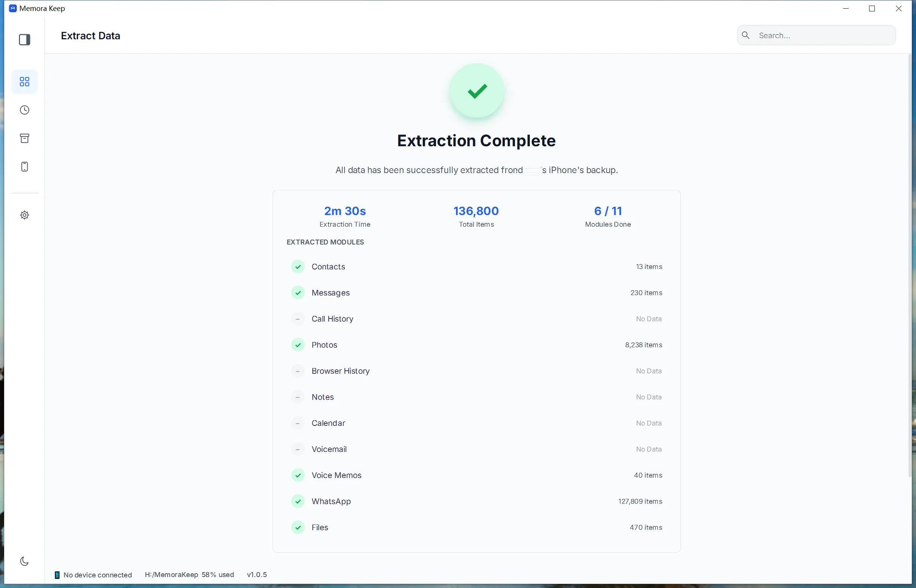916x588 pixels.
Task: Click the '470 items' count
Action: click(646, 527)
